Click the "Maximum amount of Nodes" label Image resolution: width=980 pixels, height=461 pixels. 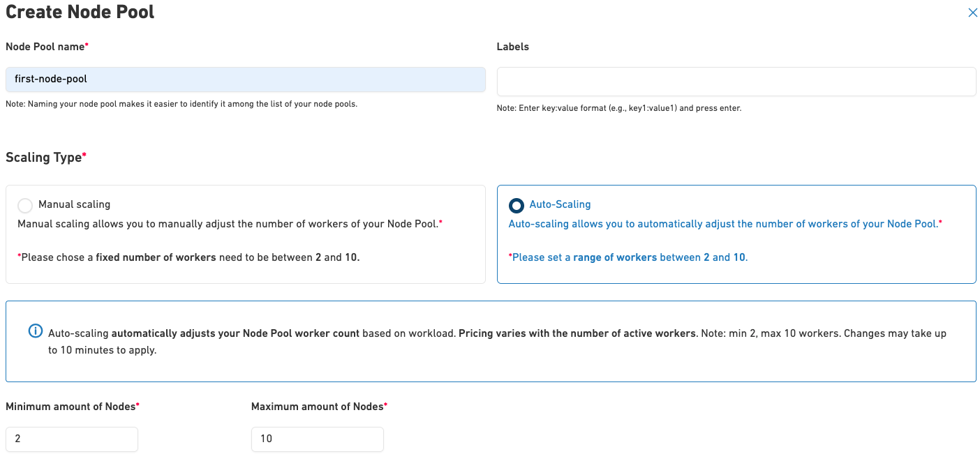click(318, 407)
